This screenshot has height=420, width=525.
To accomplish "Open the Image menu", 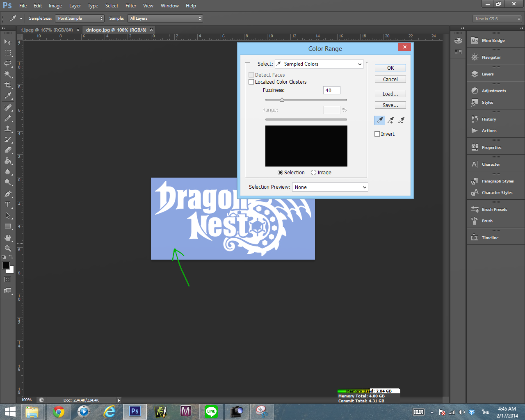I will (x=55, y=6).
